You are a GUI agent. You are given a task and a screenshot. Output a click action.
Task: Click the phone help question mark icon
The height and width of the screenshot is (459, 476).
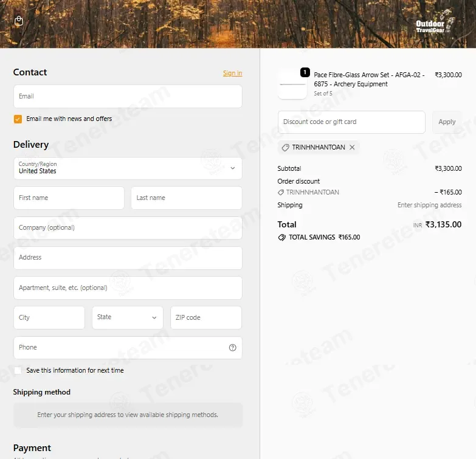pos(233,348)
